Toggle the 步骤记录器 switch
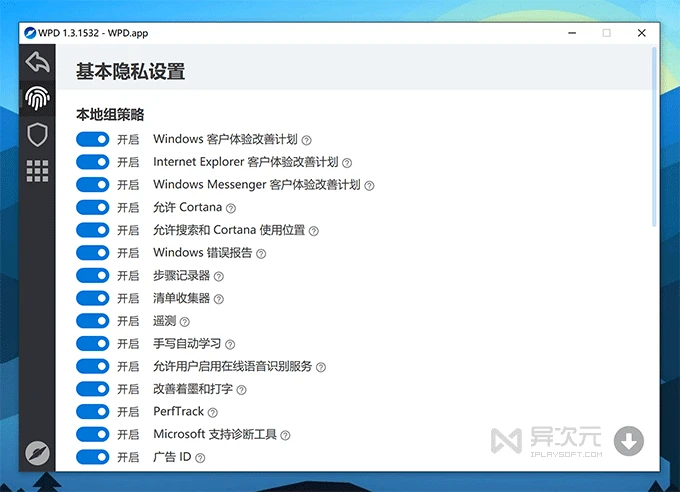 (x=92, y=276)
